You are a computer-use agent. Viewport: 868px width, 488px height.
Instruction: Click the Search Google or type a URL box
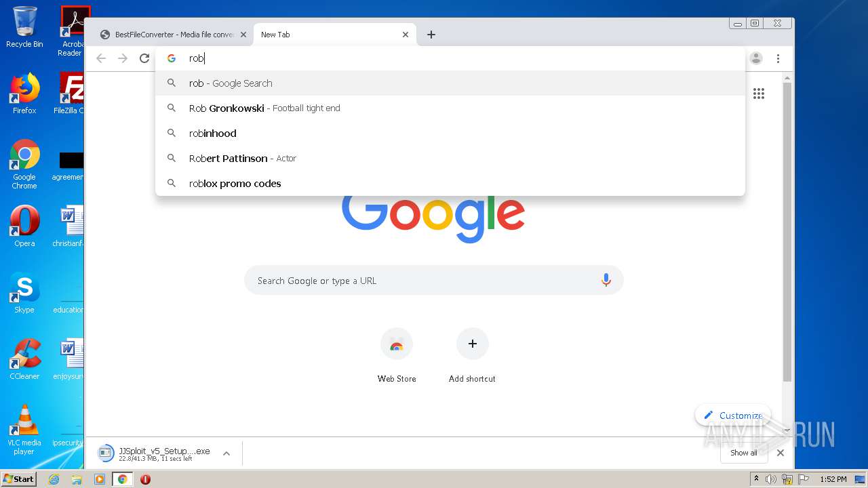[x=434, y=281]
